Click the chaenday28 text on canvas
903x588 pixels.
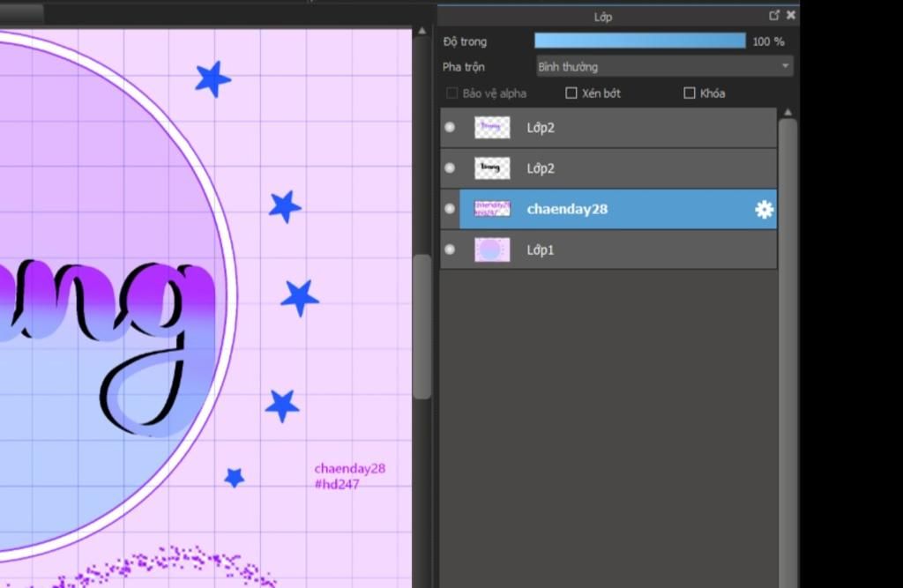(349, 468)
